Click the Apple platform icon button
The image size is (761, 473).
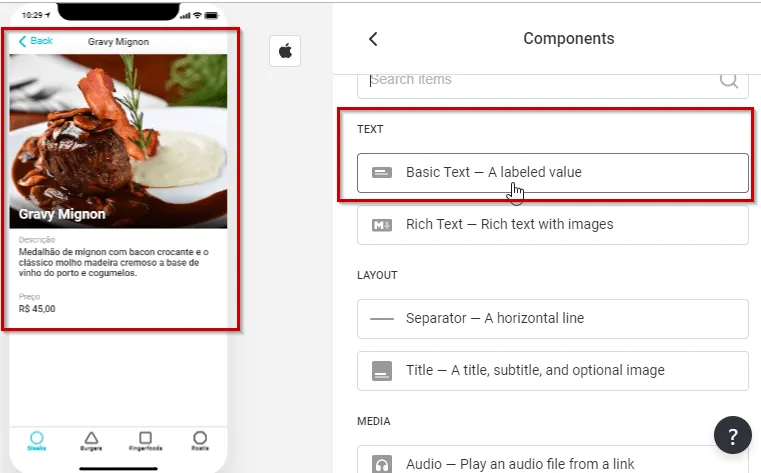285,51
